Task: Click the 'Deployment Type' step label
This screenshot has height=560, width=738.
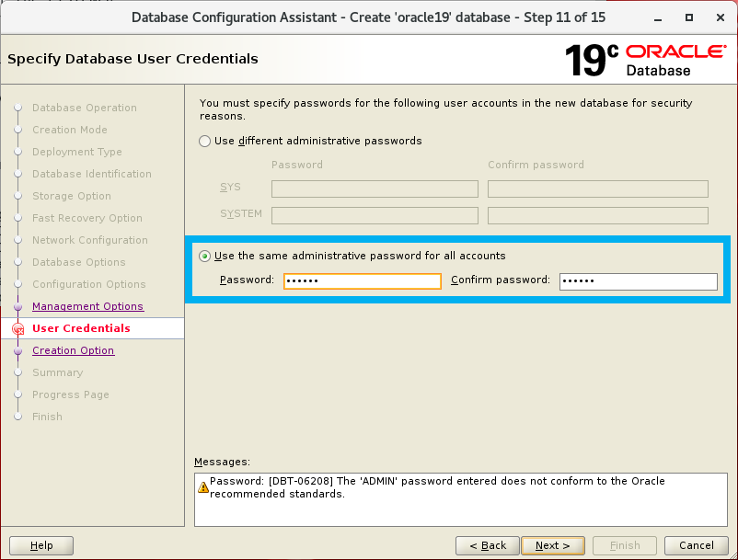Action: coord(77,152)
